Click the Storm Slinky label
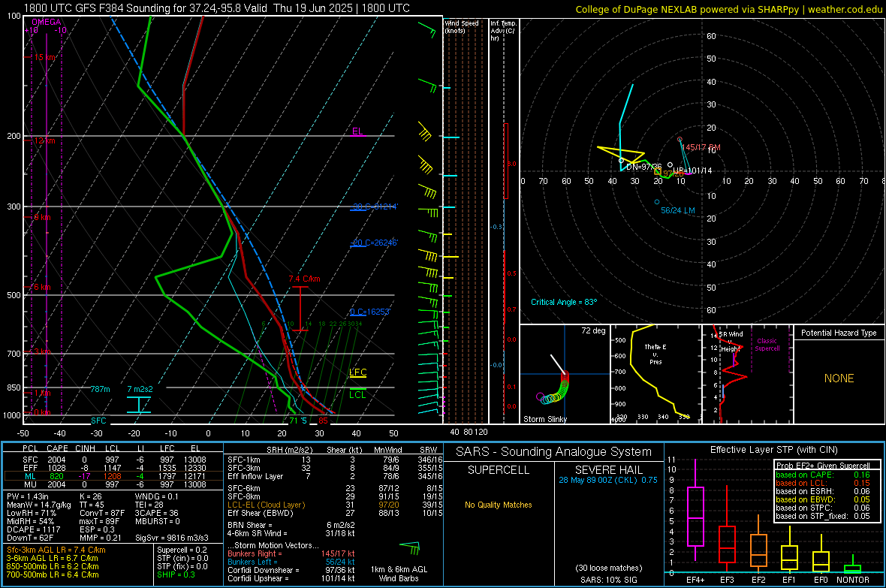This screenshot has width=886, height=588. (x=544, y=419)
